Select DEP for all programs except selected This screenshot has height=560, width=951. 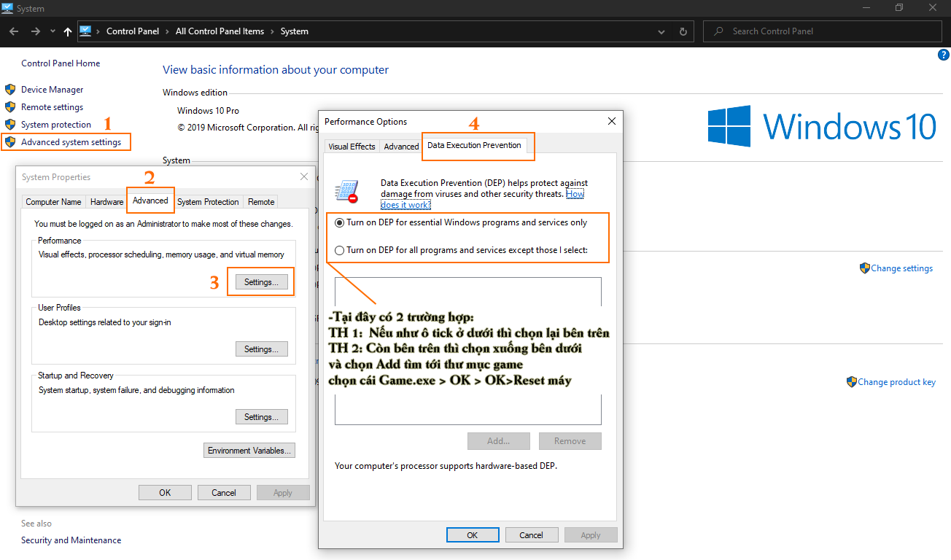[x=340, y=250]
